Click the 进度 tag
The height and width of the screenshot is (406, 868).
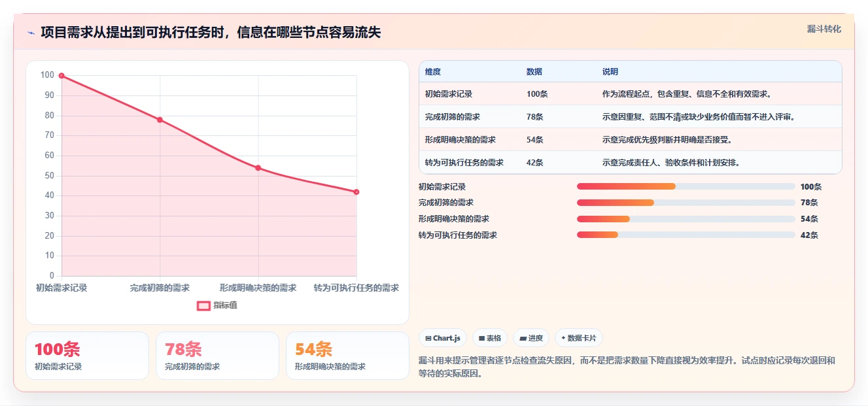tap(531, 338)
